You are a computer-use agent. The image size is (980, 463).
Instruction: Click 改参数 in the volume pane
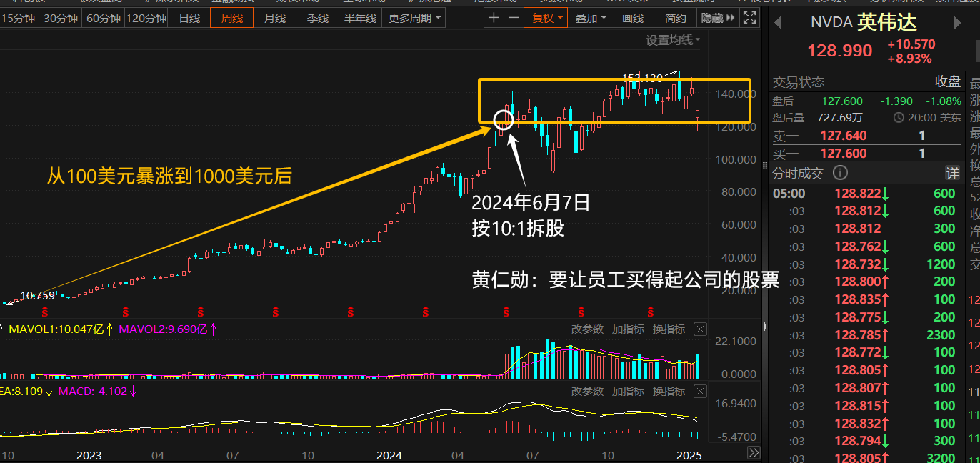click(x=587, y=329)
